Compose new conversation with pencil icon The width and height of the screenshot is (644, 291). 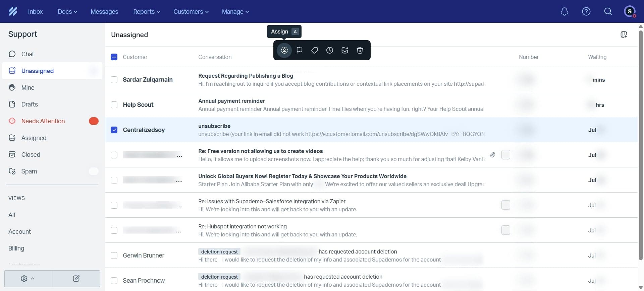click(x=76, y=278)
